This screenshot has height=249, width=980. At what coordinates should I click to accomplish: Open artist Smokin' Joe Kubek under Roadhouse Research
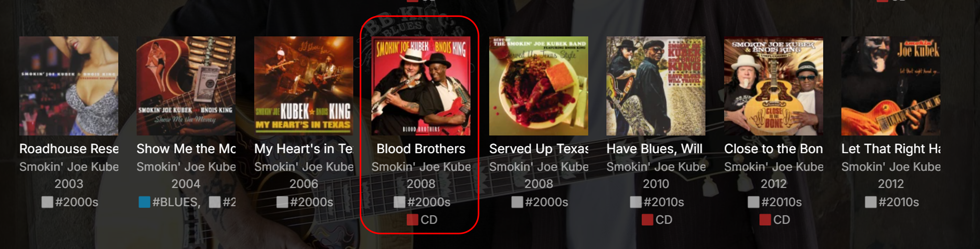[x=69, y=167]
